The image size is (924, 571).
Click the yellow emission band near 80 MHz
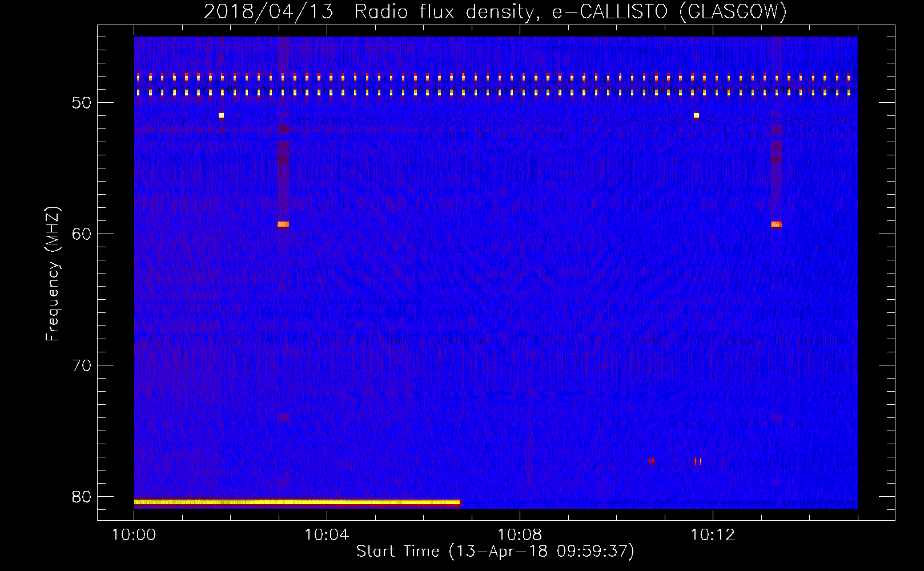[x=297, y=502]
